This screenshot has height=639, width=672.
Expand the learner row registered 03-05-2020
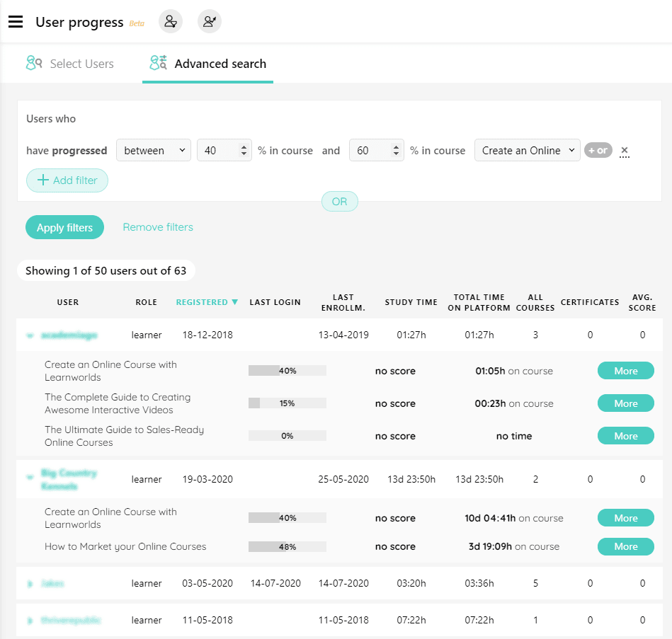(30, 584)
